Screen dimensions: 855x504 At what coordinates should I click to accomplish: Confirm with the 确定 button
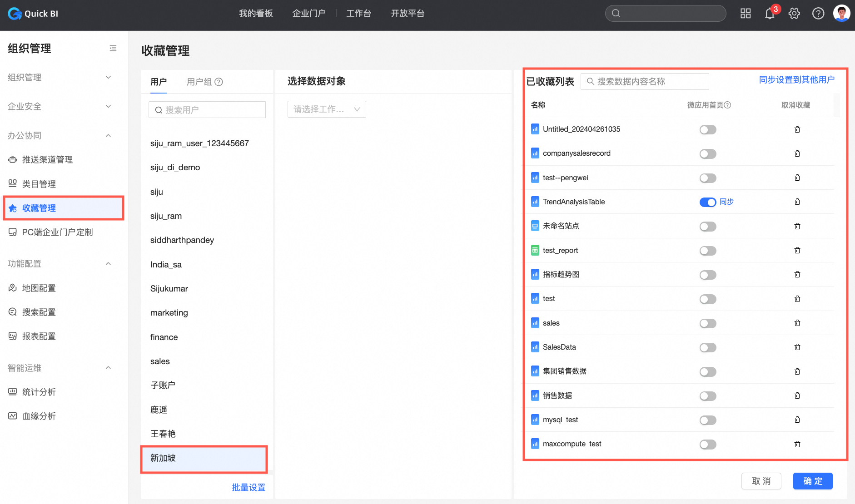click(x=813, y=481)
